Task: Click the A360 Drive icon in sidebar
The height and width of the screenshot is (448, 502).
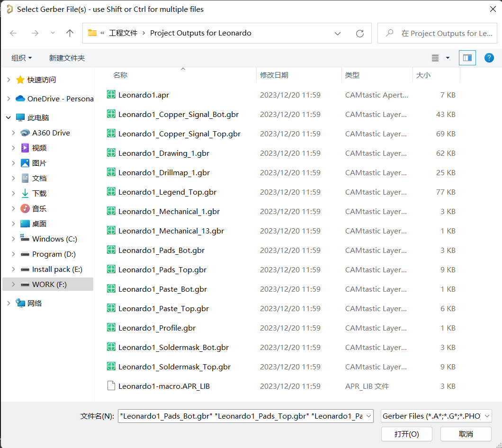Action: click(x=25, y=133)
